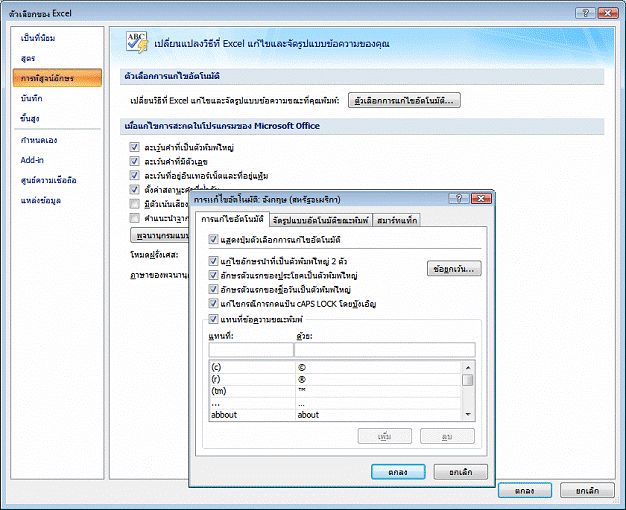Select กำหนดเอง category in sidebar
This screenshot has width=626, height=510.
point(39,140)
